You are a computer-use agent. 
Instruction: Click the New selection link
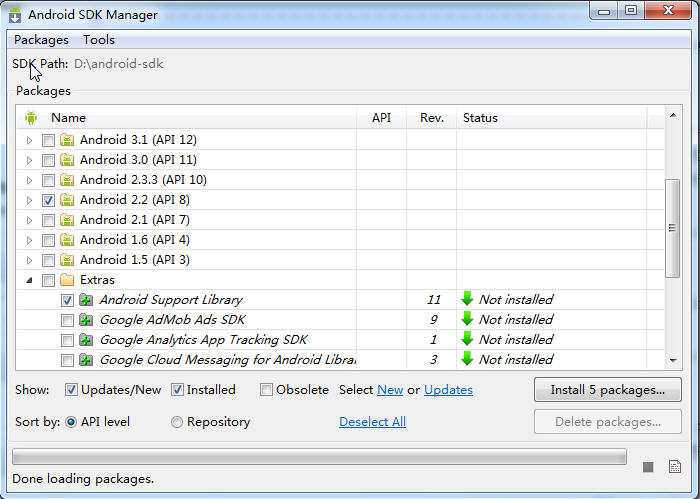pos(390,390)
